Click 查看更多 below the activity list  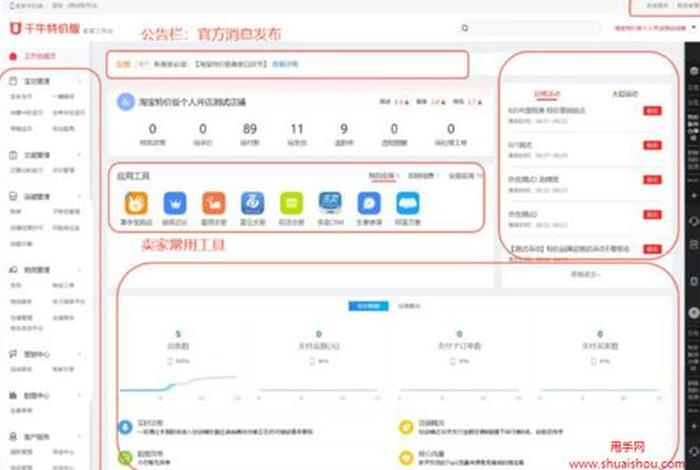pos(585,274)
